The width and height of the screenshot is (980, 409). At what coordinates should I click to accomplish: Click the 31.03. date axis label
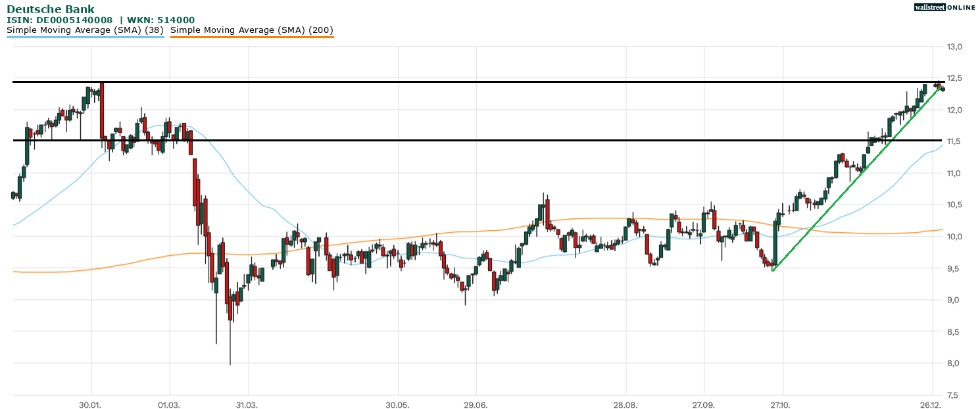coord(248,404)
